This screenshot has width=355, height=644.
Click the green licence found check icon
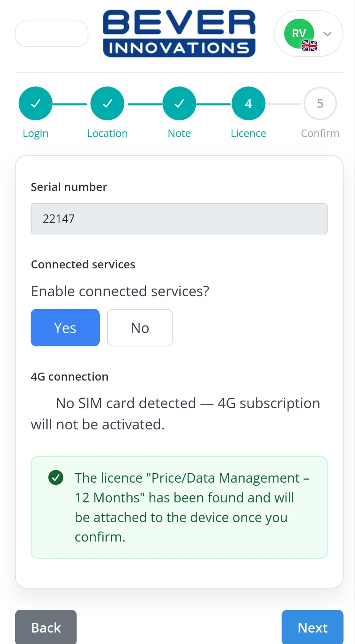point(56,478)
